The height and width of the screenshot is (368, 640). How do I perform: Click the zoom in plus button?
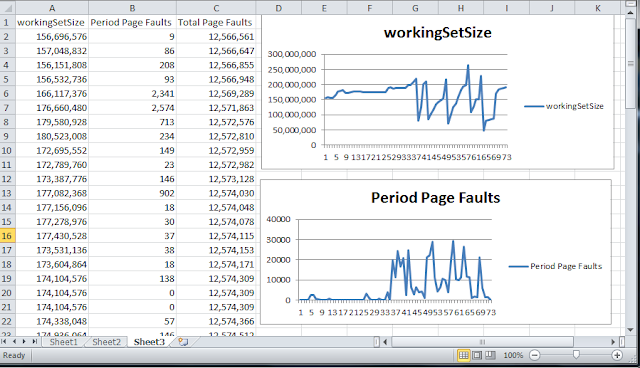point(617,355)
